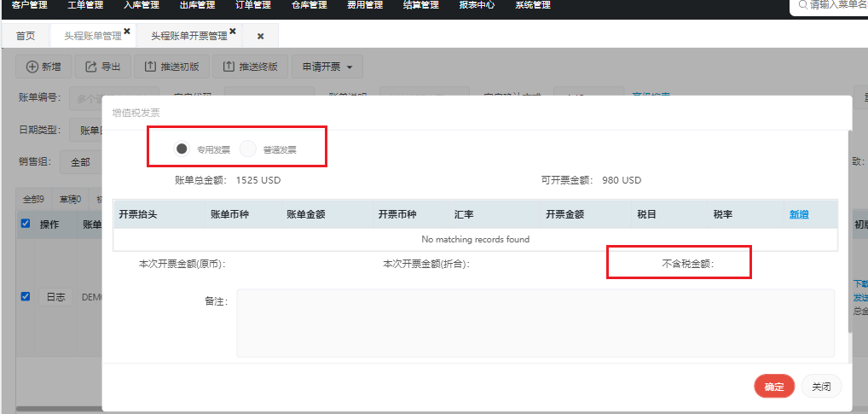Click the standalone close-all tabs X icon
The width and height of the screenshot is (868, 414).
click(x=260, y=36)
